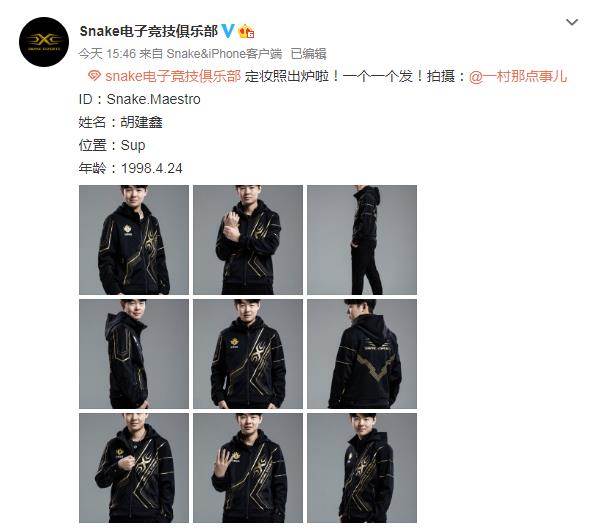Viewport: 597px width, 530px height.
Task: Click the 今天 15:46 post timestamp
Action: [x=107, y=54]
